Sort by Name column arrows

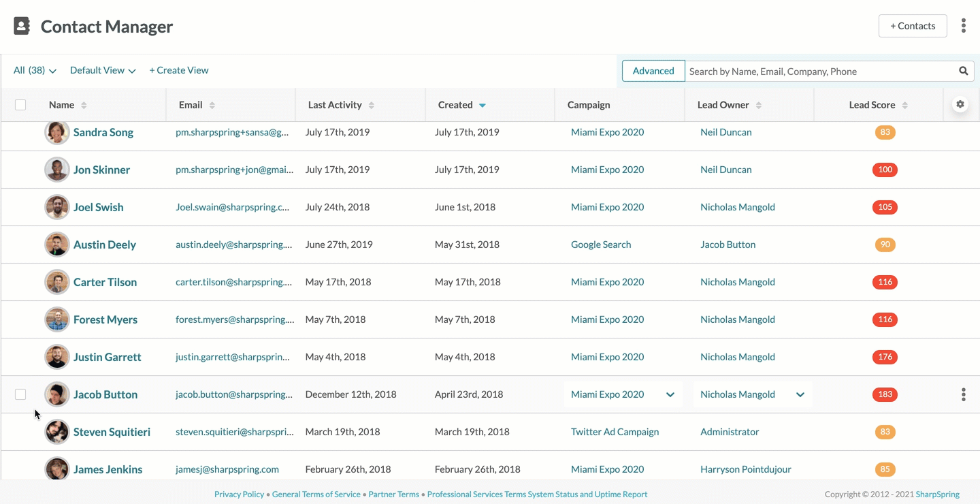click(84, 105)
